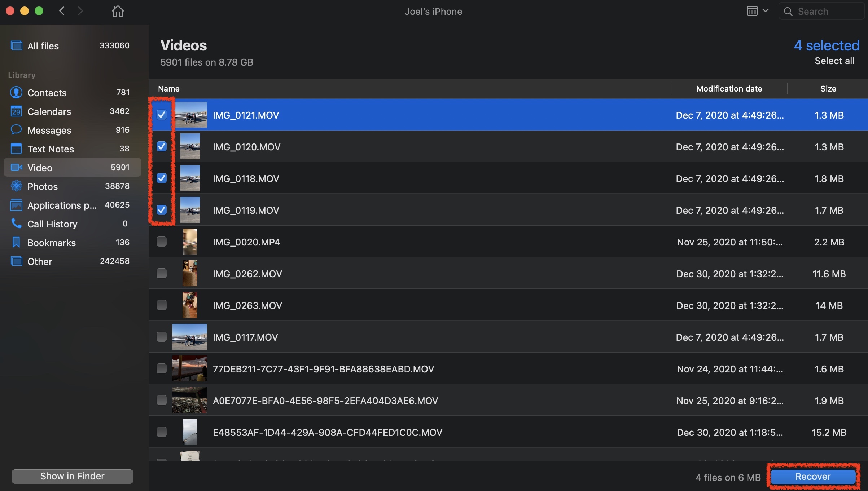Check the 77DEB211 video checkbox
This screenshot has height=491, width=868.
[162, 368]
